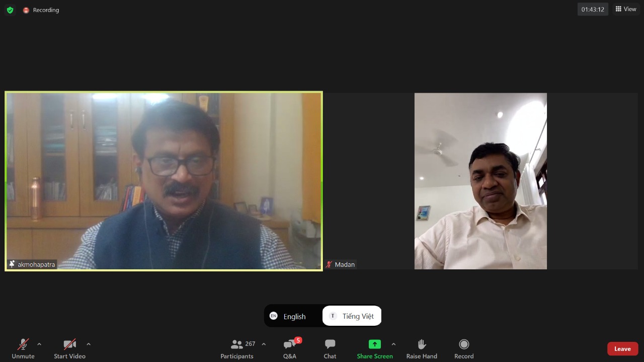Click the muted mic icon beside Madan
This screenshot has height=362, width=644.
[329, 264]
